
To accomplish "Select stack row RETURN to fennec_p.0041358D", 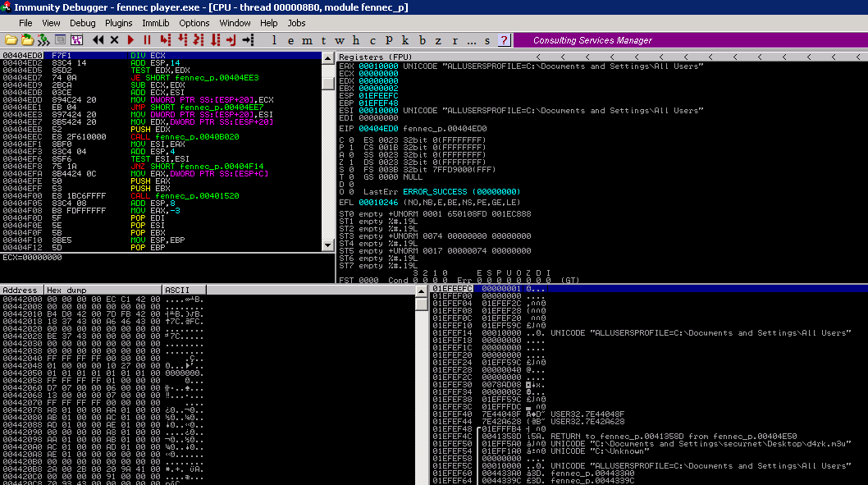I will coord(649,437).
